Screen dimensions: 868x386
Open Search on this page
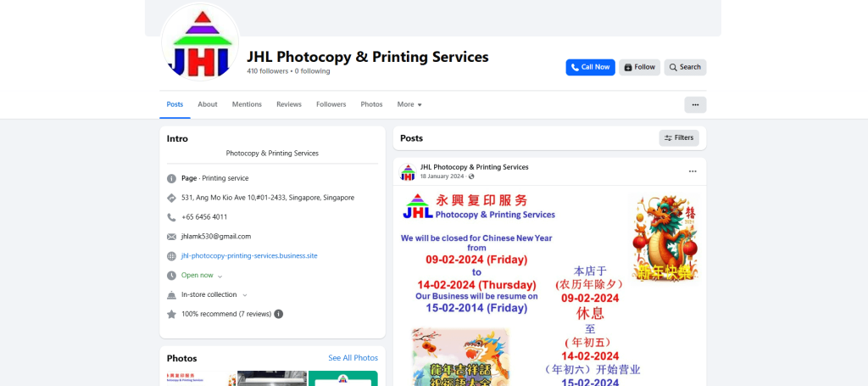[x=685, y=67]
